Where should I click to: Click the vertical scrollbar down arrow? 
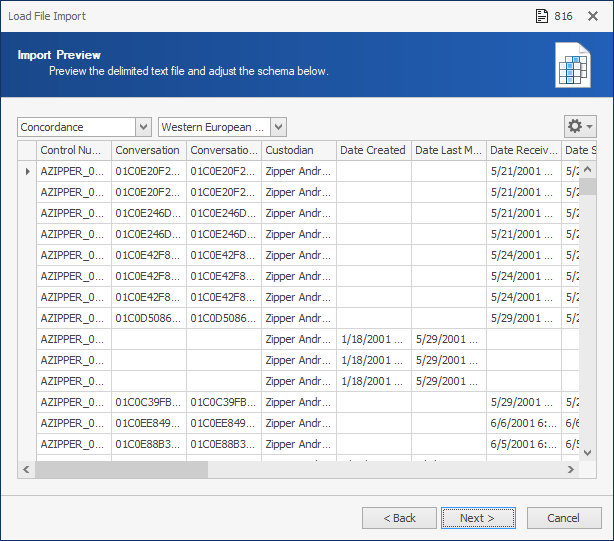pyautogui.click(x=587, y=453)
